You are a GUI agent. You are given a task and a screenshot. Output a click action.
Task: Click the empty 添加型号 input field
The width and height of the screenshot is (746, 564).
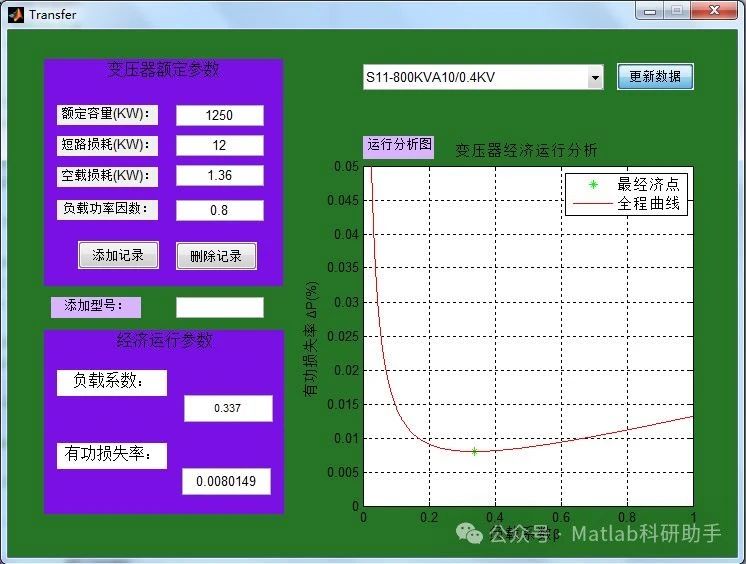coord(219,307)
